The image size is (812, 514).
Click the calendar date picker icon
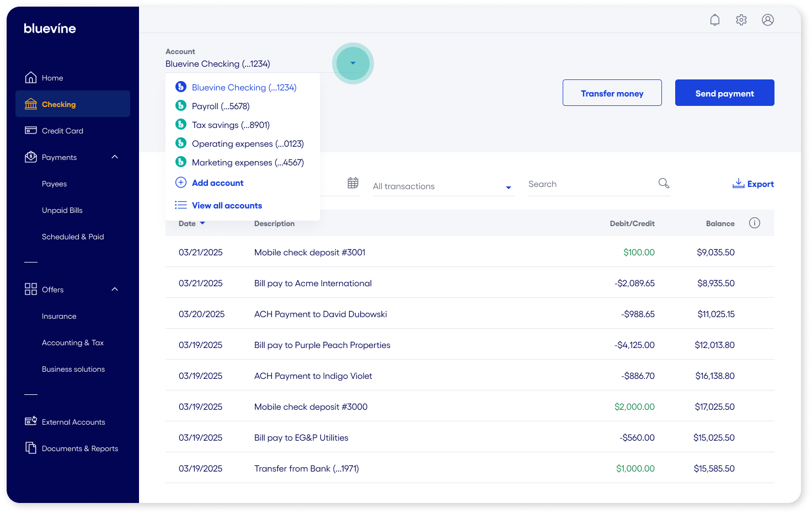353,183
